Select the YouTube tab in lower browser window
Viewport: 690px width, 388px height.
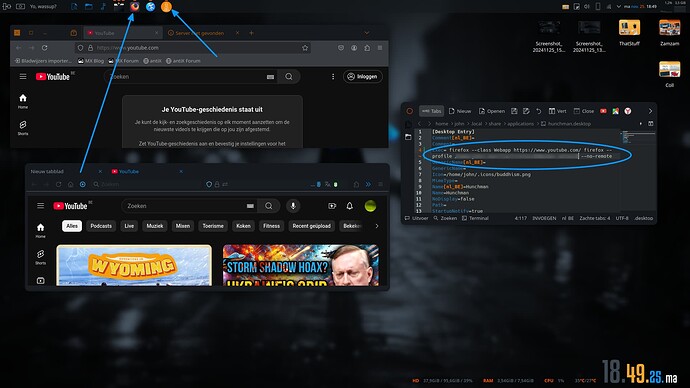[x=147, y=171]
